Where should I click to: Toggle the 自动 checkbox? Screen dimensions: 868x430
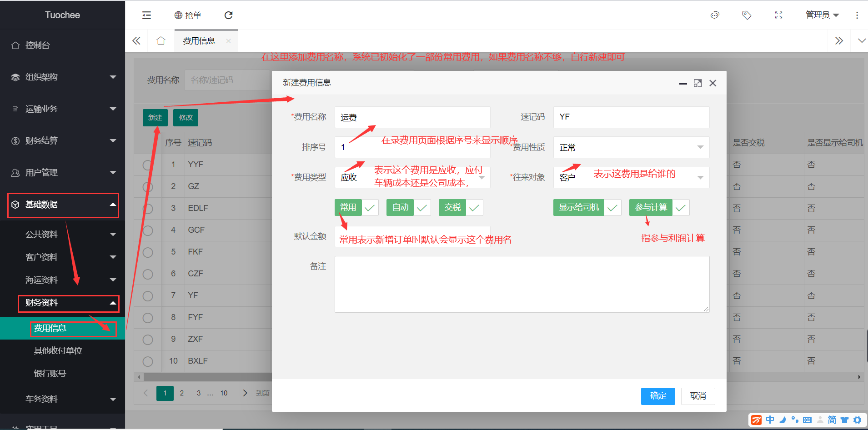pyautogui.click(x=409, y=207)
